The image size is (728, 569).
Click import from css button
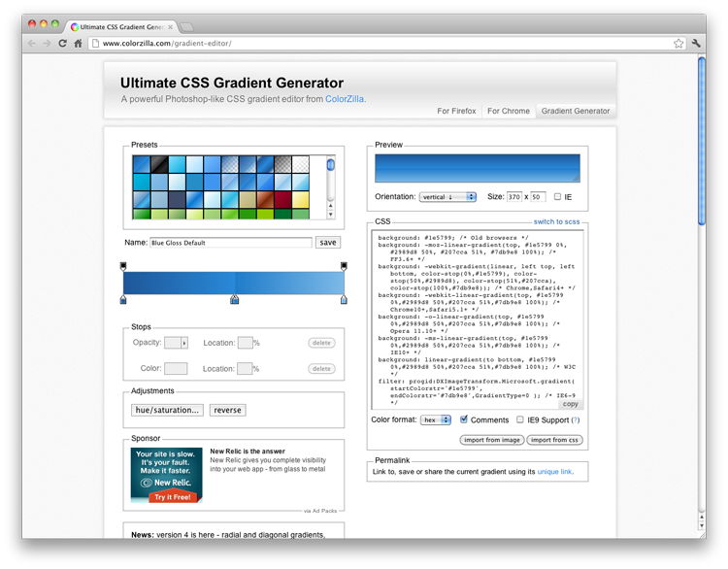554,440
